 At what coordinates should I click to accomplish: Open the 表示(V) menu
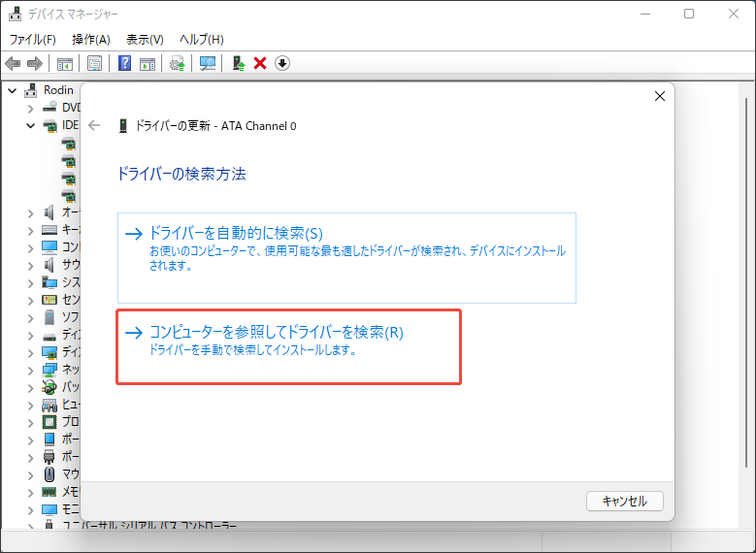pyautogui.click(x=146, y=40)
